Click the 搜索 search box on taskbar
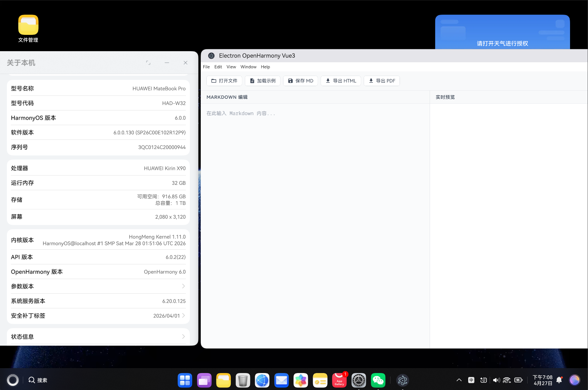The height and width of the screenshot is (390, 588). click(x=38, y=380)
